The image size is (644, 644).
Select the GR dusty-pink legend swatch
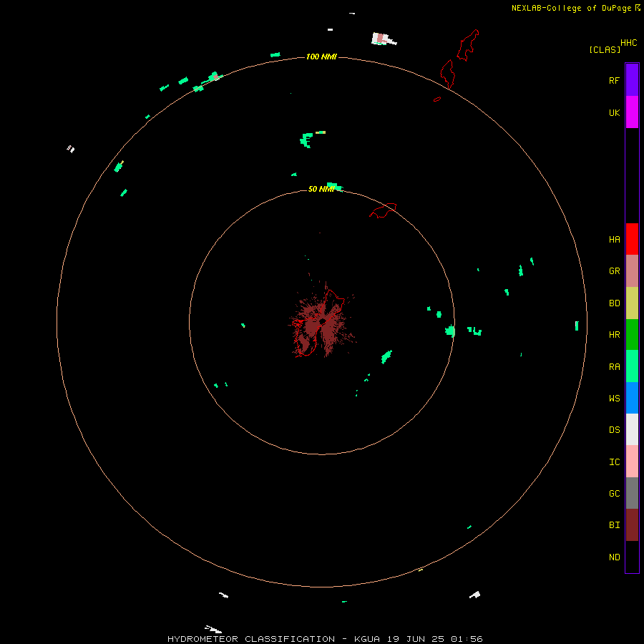point(632,271)
